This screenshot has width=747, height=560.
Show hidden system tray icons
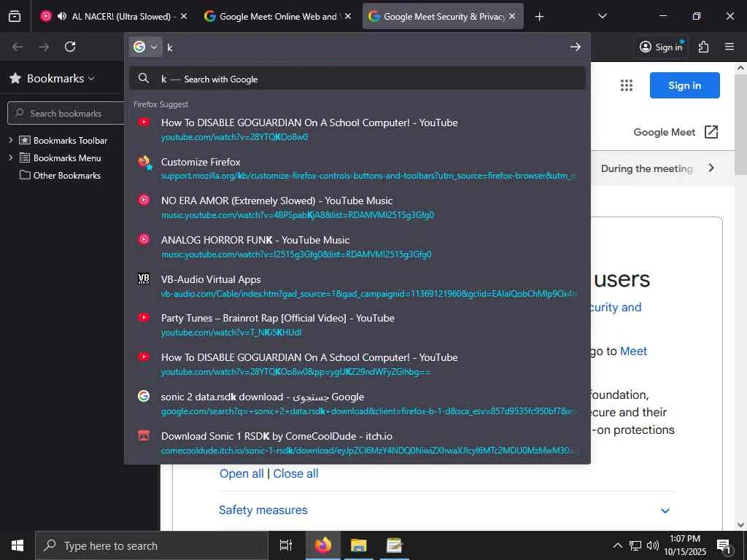tap(617, 545)
